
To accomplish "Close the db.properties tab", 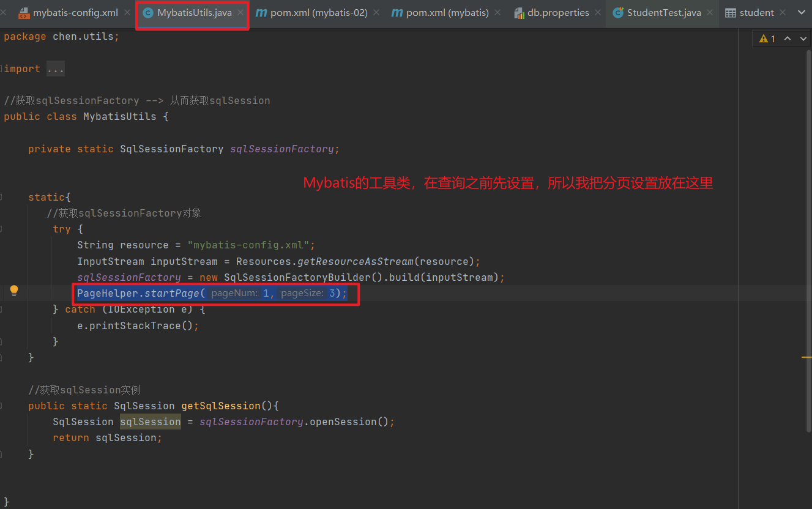I will click(x=598, y=13).
